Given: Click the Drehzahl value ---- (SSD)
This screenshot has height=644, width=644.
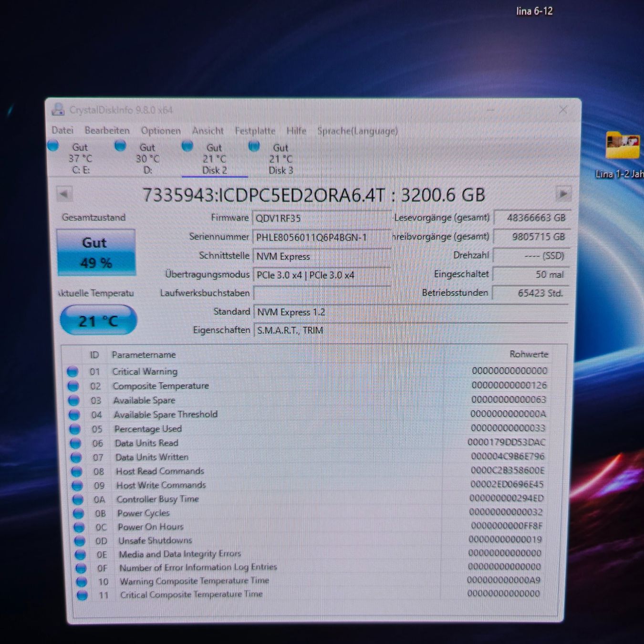Looking at the screenshot, I should tap(531, 256).
